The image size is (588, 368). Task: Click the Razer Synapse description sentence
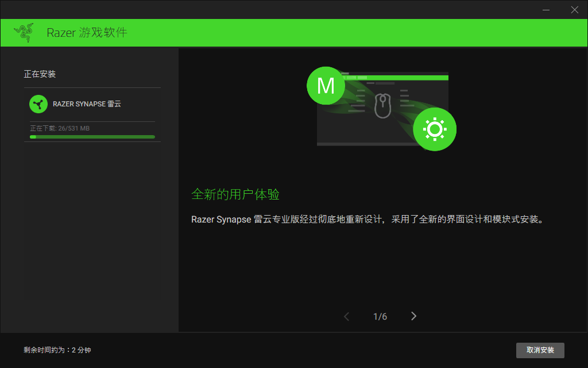click(x=367, y=219)
